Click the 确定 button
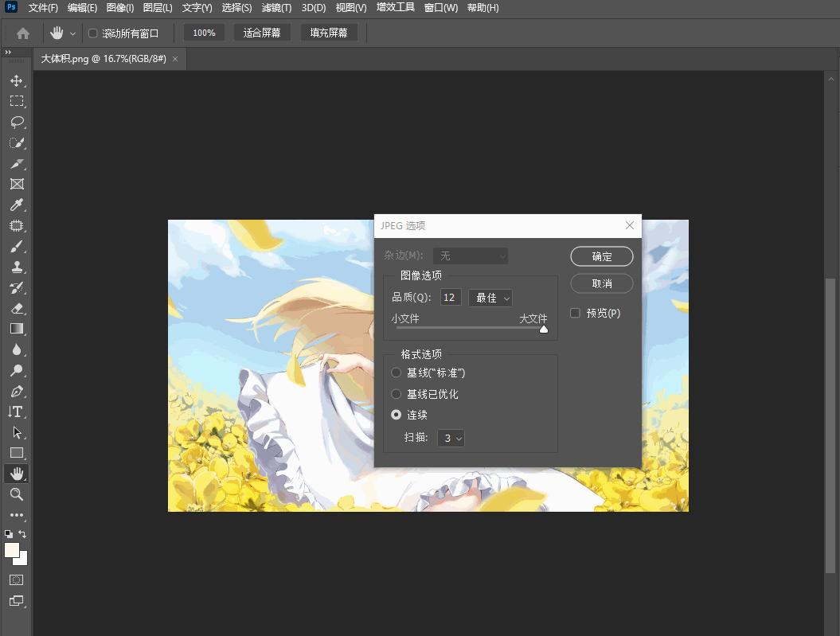This screenshot has width=840, height=636. (x=601, y=256)
